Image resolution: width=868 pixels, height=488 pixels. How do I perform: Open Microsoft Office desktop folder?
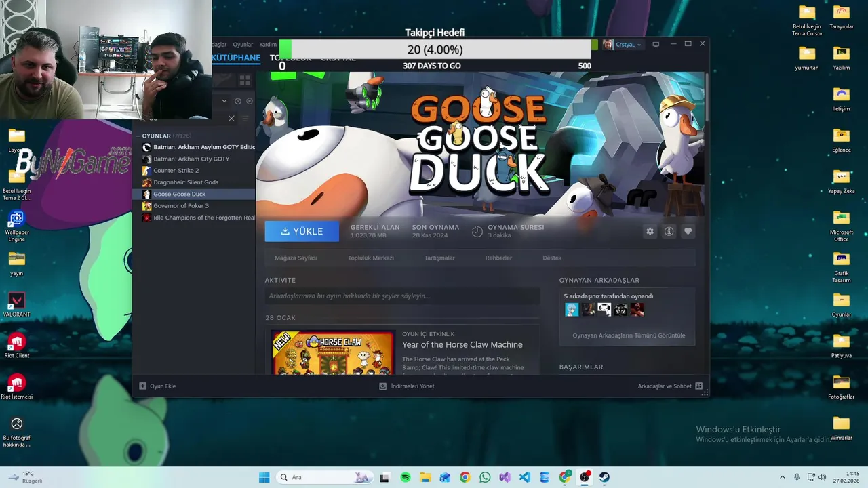click(x=842, y=226)
